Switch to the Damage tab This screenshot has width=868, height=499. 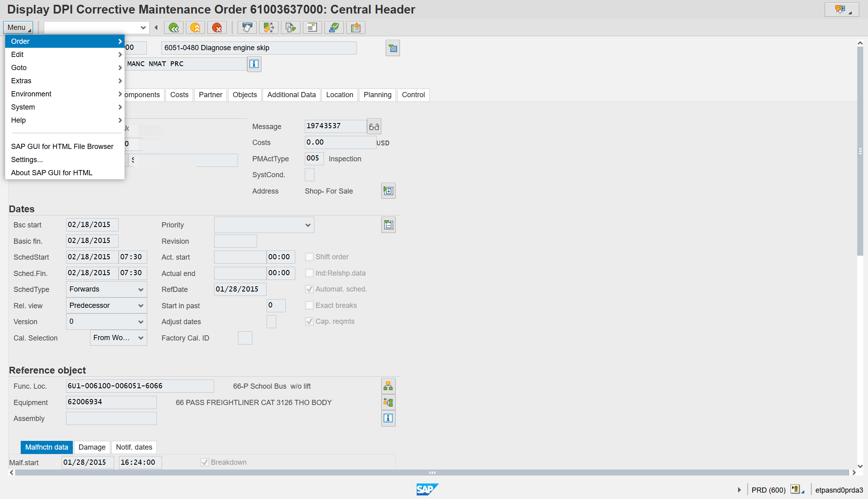(92, 447)
